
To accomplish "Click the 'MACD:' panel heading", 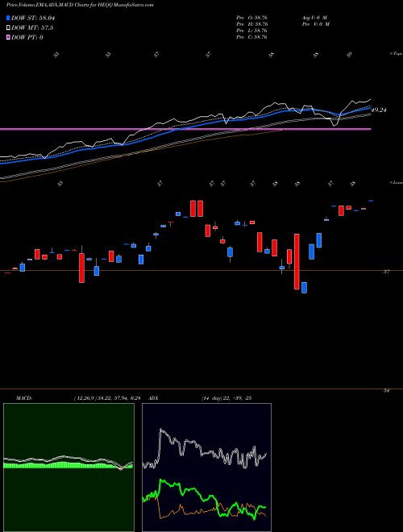I will click(23, 398).
